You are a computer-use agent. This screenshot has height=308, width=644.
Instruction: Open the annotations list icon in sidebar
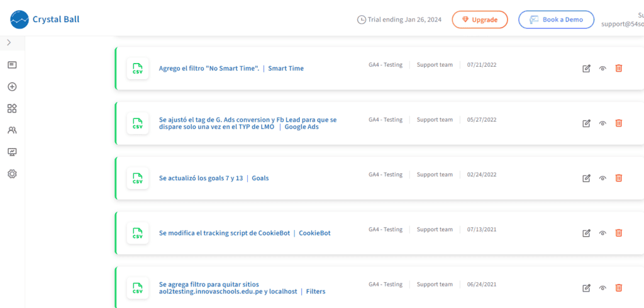click(12, 65)
